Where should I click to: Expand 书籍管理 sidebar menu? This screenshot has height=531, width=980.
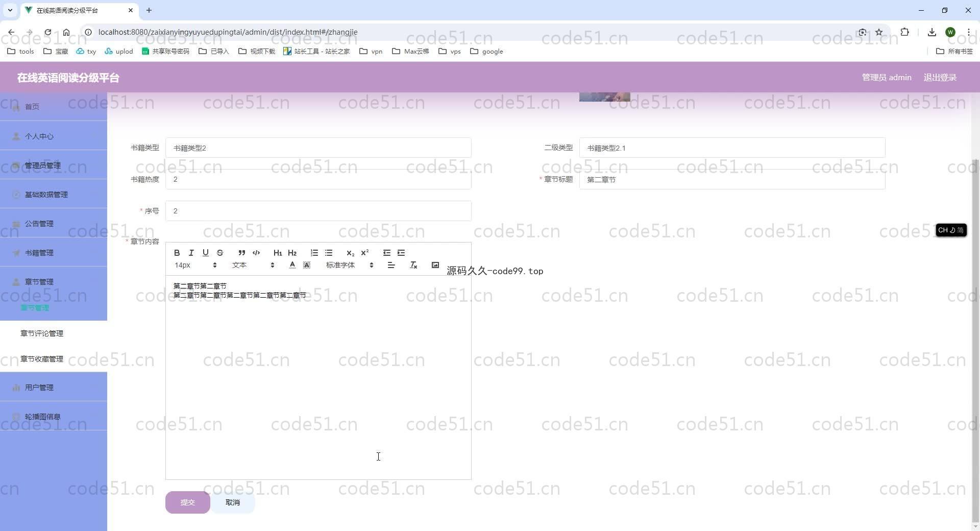point(54,253)
